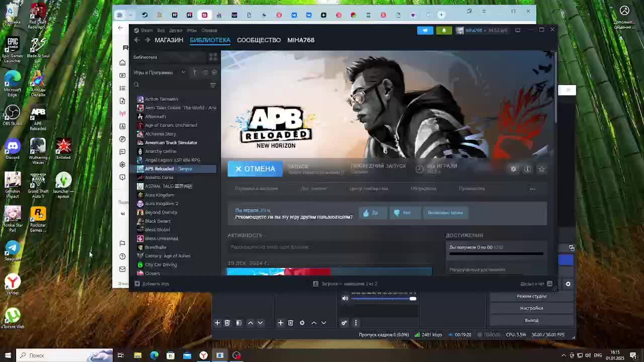The image size is (644, 362).
Task: Open the Страница в магазине link
Action: pos(257,189)
